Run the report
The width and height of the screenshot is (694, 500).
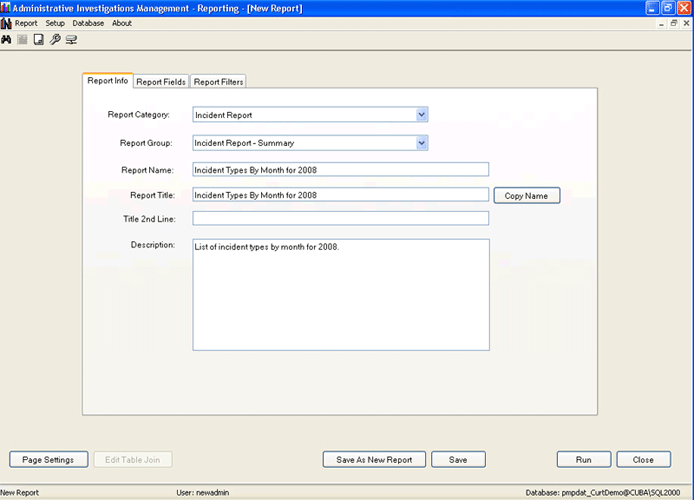tap(584, 460)
